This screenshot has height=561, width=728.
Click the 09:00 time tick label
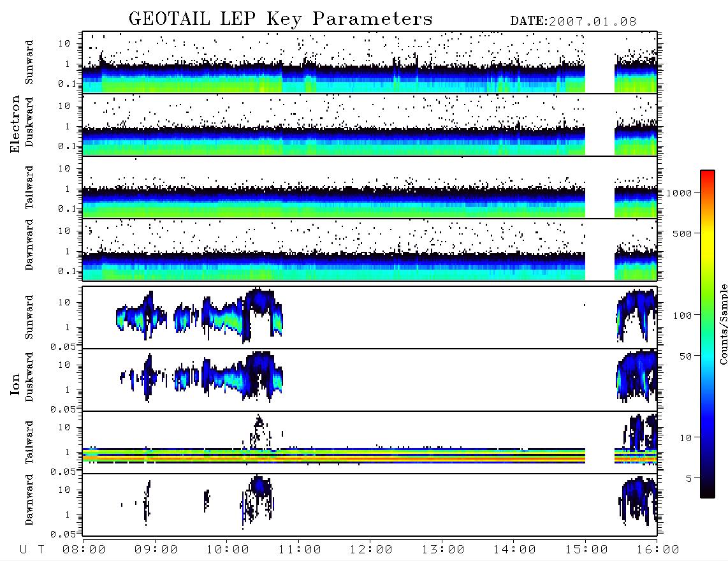click(156, 550)
